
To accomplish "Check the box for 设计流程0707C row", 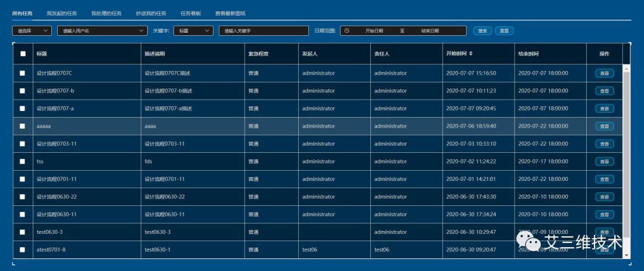I will point(23,73).
